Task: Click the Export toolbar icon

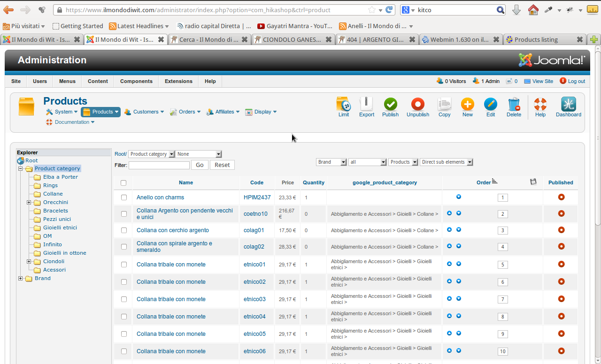Action: [366, 105]
